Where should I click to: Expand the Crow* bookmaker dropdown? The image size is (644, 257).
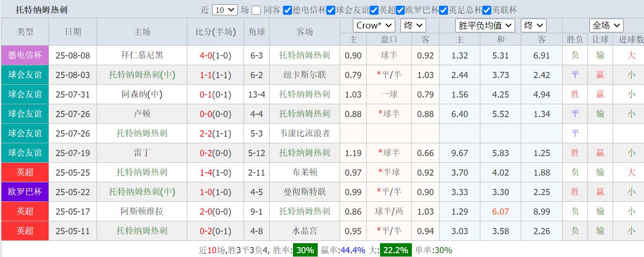click(x=374, y=26)
